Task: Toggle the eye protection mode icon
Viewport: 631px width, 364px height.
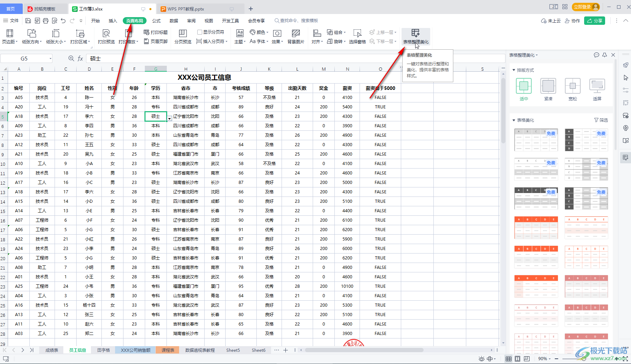Action: [x=482, y=359]
